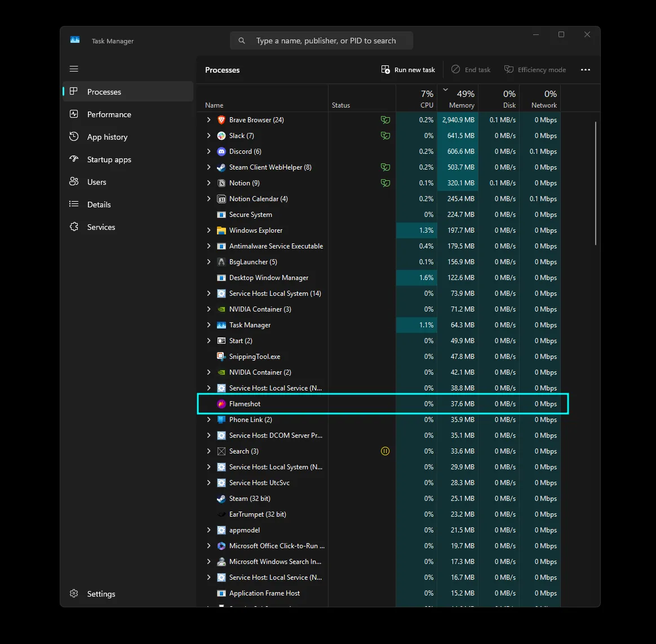Click the Slack process icon
The image size is (656, 644).
tap(221, 136)
